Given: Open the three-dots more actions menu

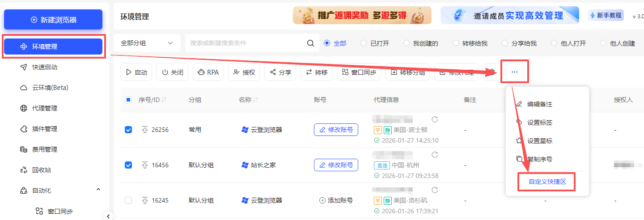Looking at the screenshot, I should click(x=515, y=72).
